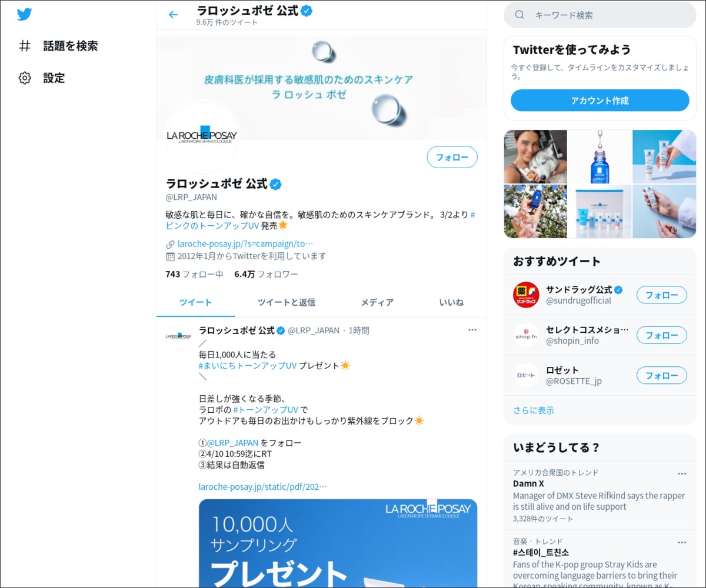Click サンドラッグ公式 account avatar
The width and height of the screenshot is (706, 588).
[525, 295]
